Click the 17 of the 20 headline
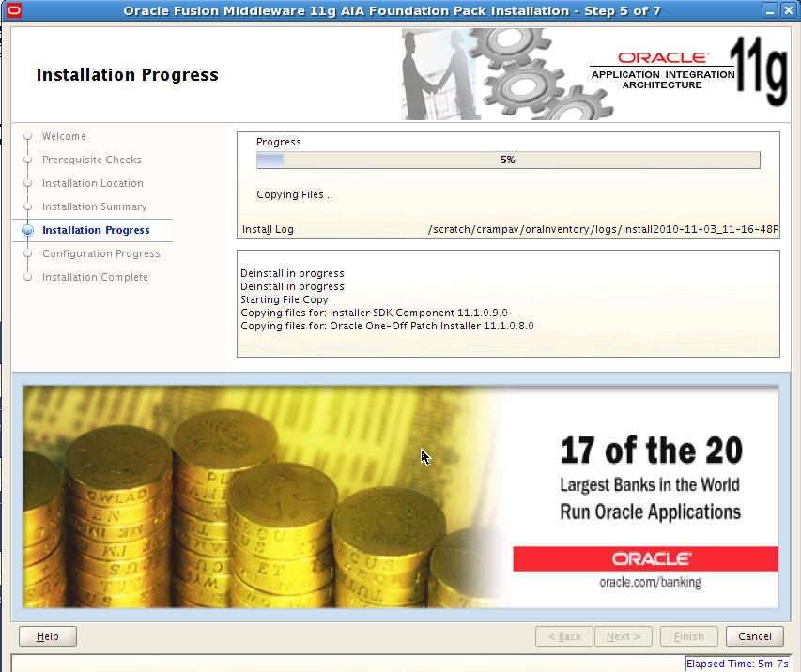This screenshot has width=801, height=672. (652, 451)
